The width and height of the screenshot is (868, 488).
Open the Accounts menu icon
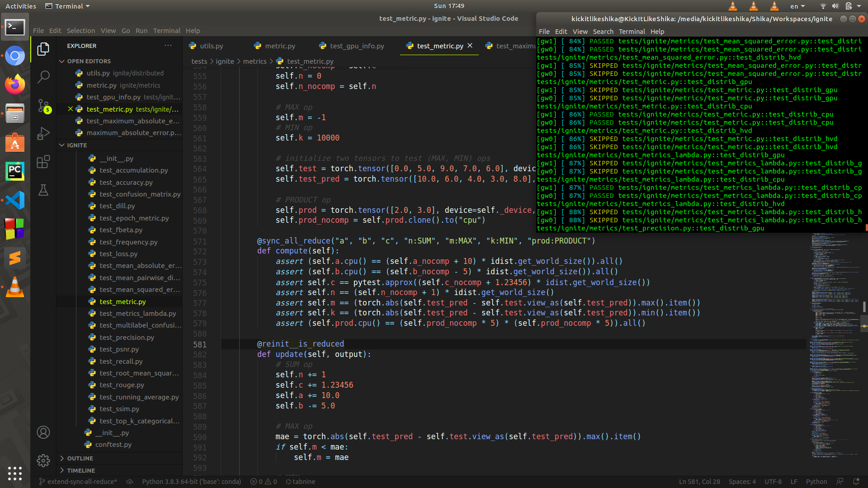(x=43, y=432)
